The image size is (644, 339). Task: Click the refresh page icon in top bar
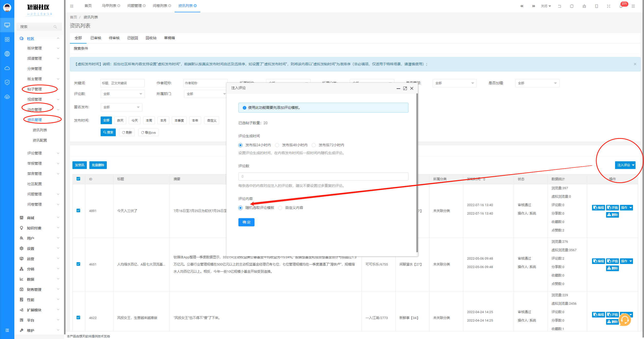point(572,6)
